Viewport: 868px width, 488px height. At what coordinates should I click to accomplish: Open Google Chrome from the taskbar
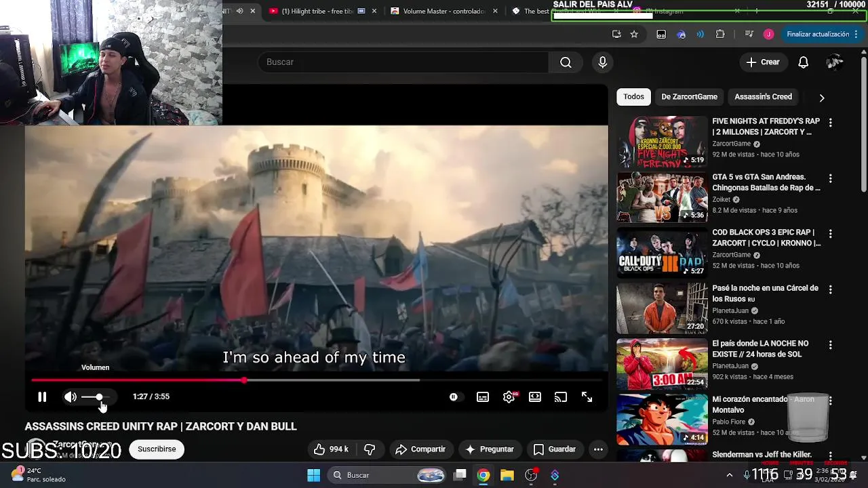[483, 476]
